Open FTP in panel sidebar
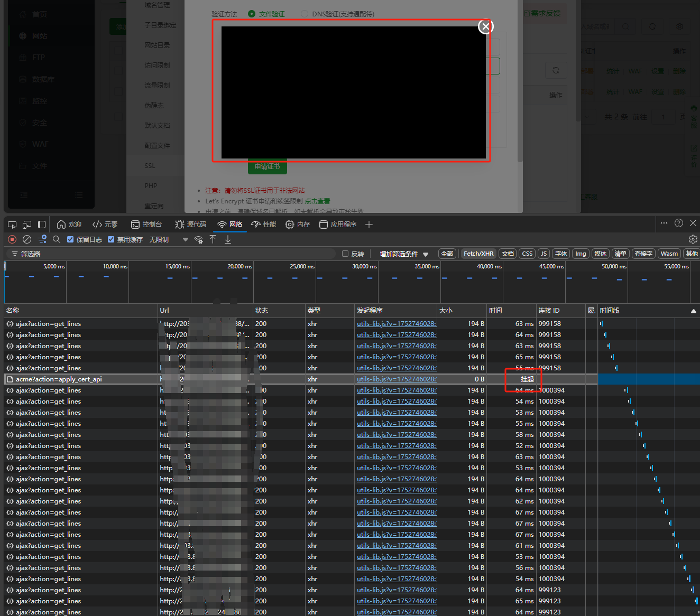Screen dimensions: 700x616 point(38,58)
